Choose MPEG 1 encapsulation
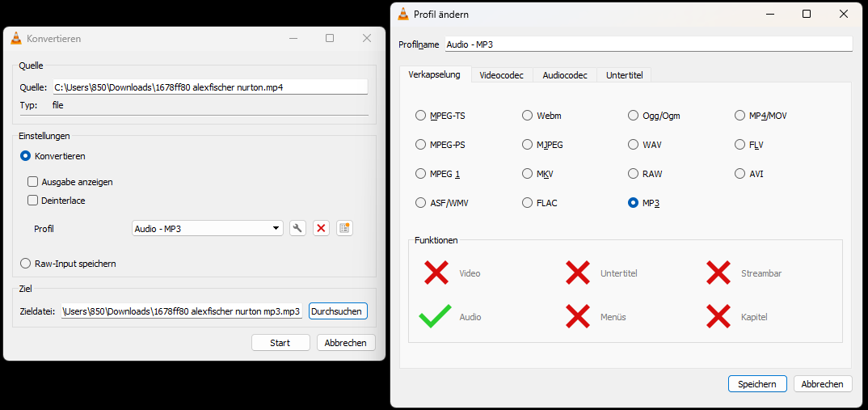 point(420,174)
